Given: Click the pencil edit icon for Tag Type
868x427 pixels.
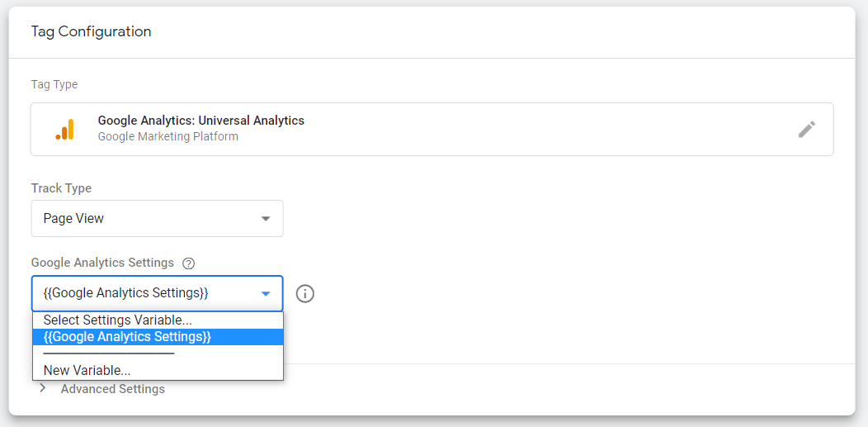Looking at the screenshot, I should pos(806,129).
